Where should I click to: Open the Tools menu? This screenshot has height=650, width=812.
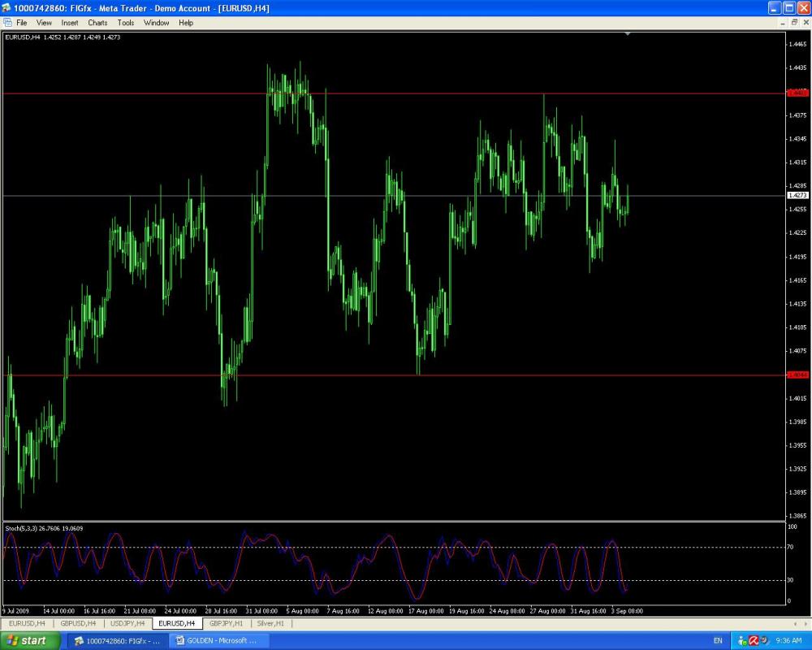tap(125, 23)
